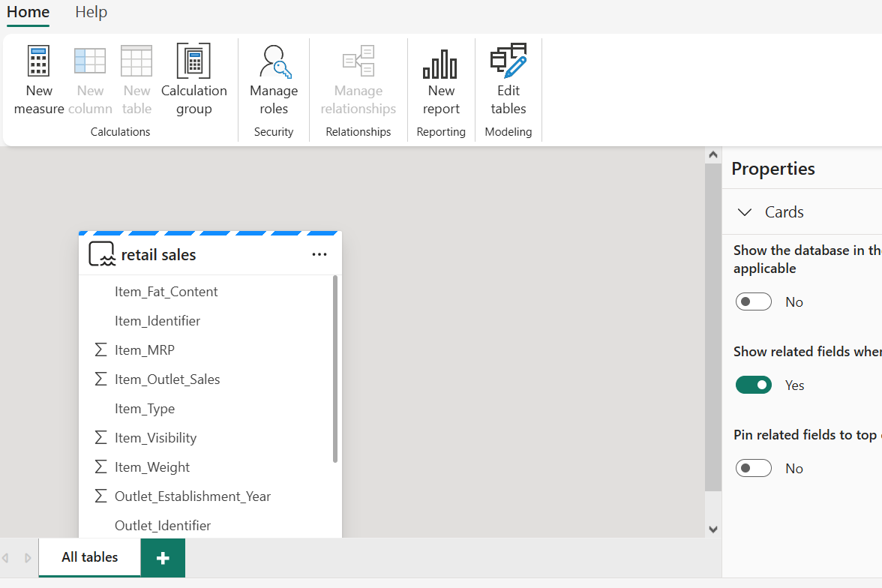
Task: Click the sigma icon next to Item_MRP
Action: click(x=100, y=350)
